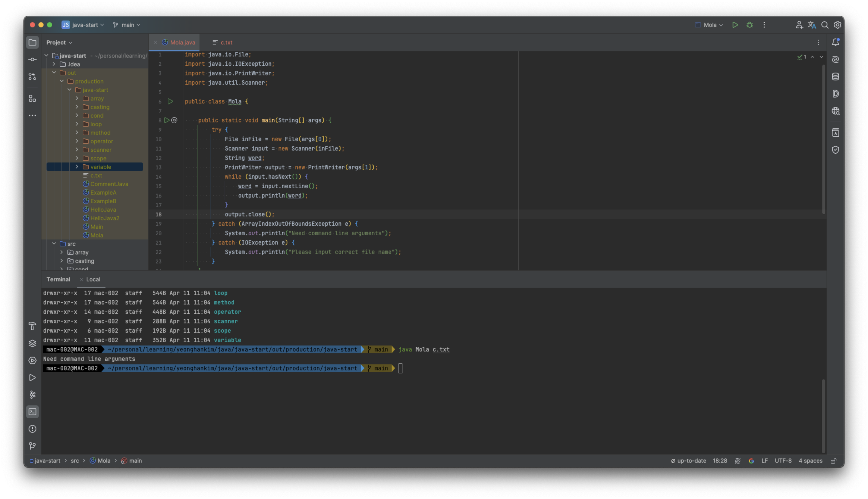Image resolution: width=868 pixels, height=499 pixels.
Task: Click java-start in bottom breadcrumb
Action: tap(45, 461)
